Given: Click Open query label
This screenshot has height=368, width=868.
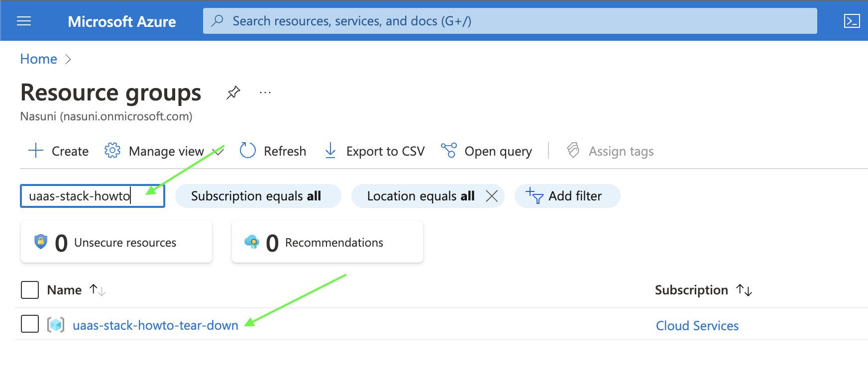Looking at the screenshot, I should [498, 151].
